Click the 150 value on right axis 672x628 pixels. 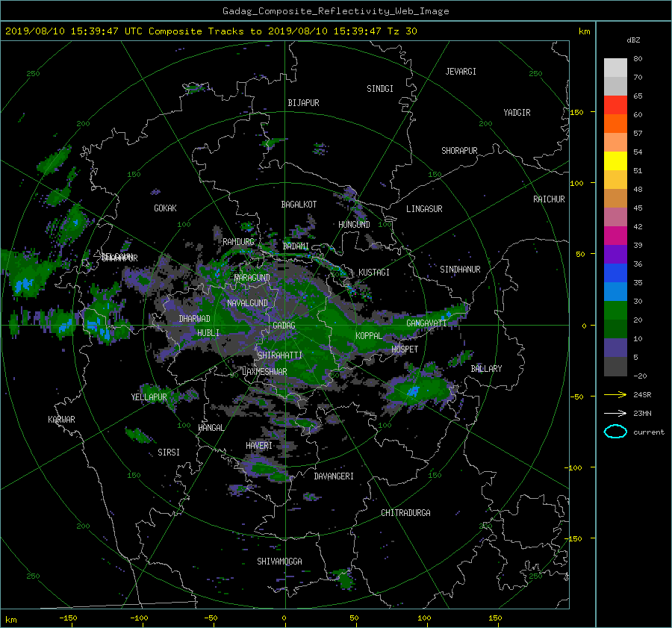click(x=577, y=112)
